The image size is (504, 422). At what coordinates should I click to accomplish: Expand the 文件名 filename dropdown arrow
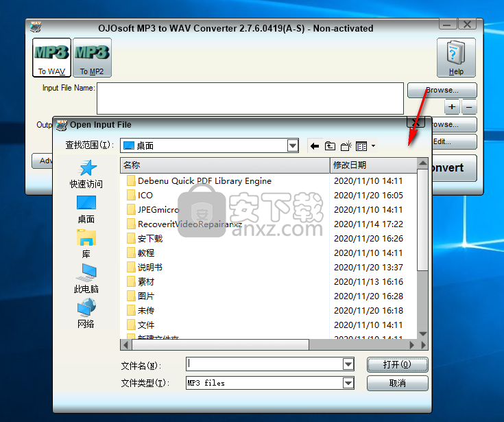[x=348, y=364]
